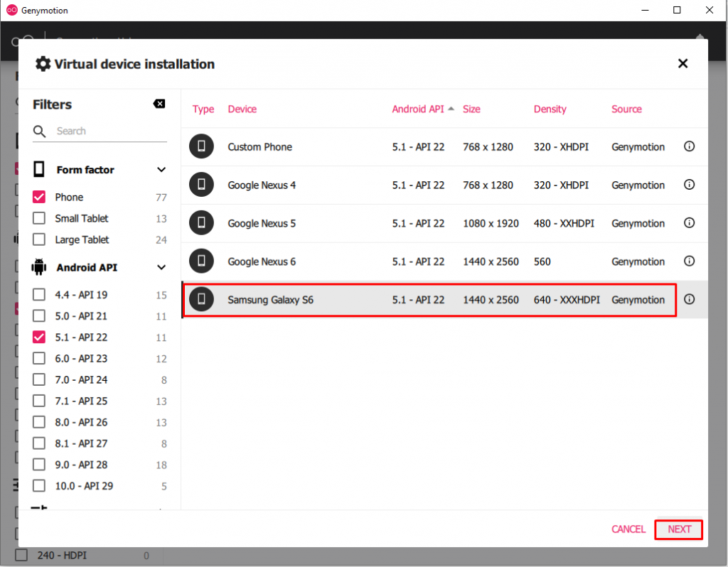Sort devices by Size column
Viewport: 728px width, 567px height.
[x=471, y=109]
